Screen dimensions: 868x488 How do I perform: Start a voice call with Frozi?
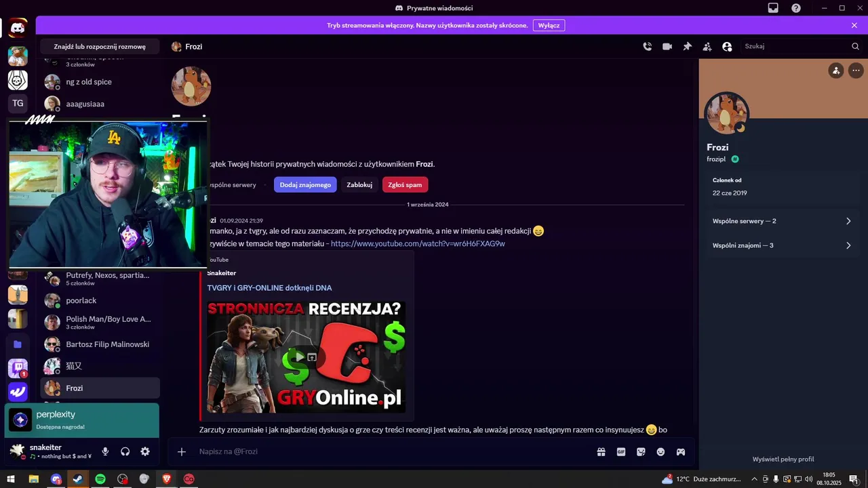tap(648, 47)
